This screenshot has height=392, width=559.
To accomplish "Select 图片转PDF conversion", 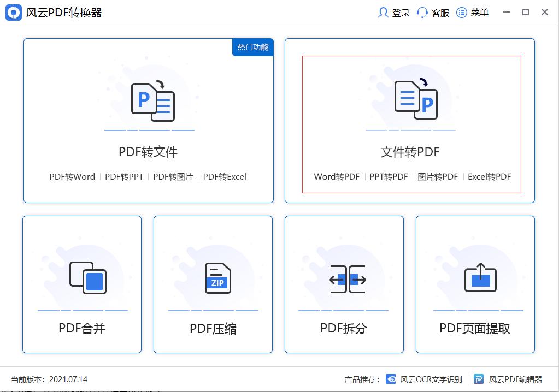I will tap(437, 177).
